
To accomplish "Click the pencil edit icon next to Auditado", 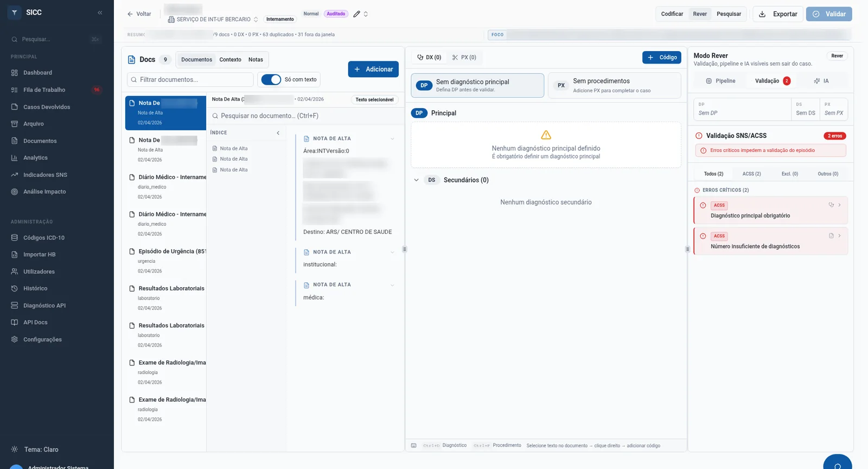I will [356, 14].
